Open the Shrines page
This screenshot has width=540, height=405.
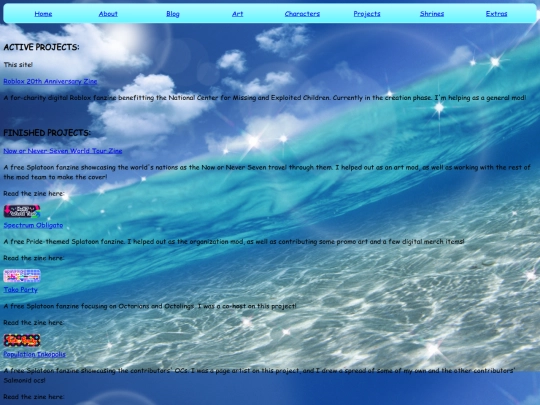(432, 14)
